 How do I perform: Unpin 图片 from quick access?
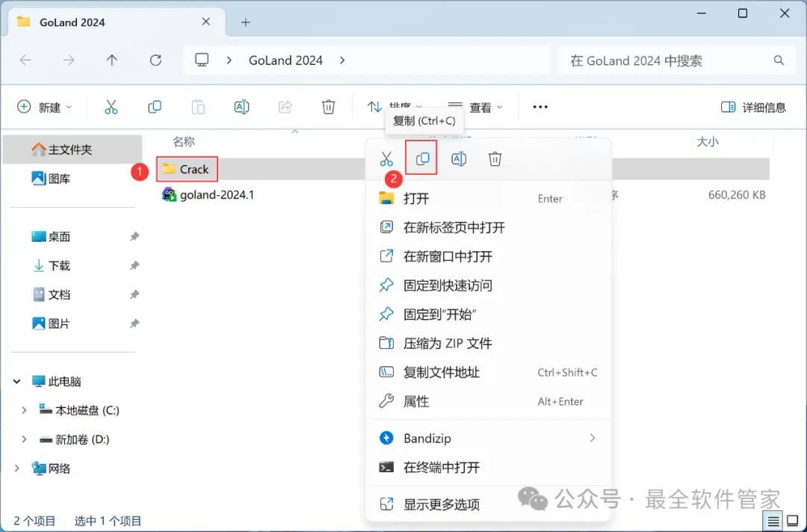[x=134, y=324]
